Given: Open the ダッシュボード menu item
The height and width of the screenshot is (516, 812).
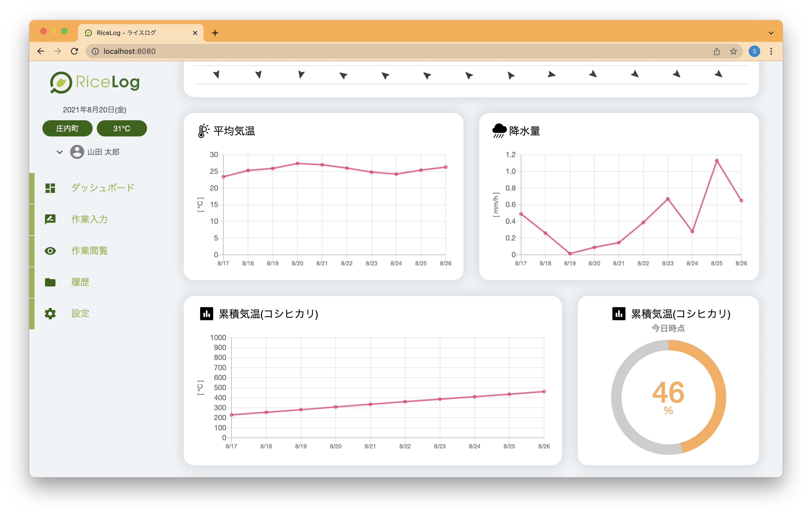Looking at the screenshot, I should tap(103, 188).
